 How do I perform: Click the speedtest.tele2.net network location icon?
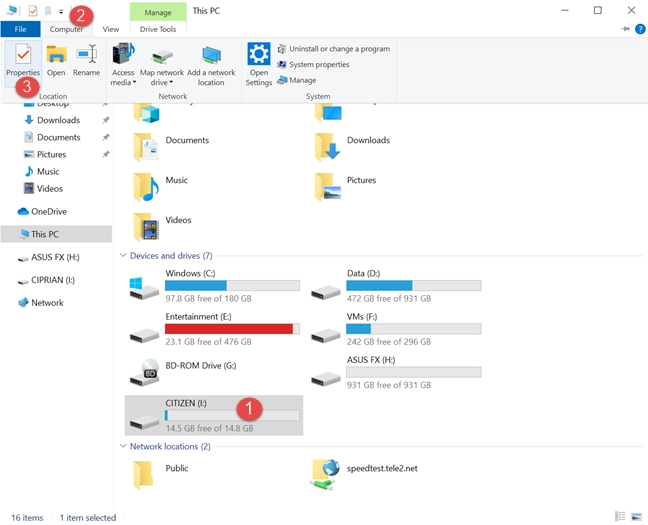[x=325, y=475]
